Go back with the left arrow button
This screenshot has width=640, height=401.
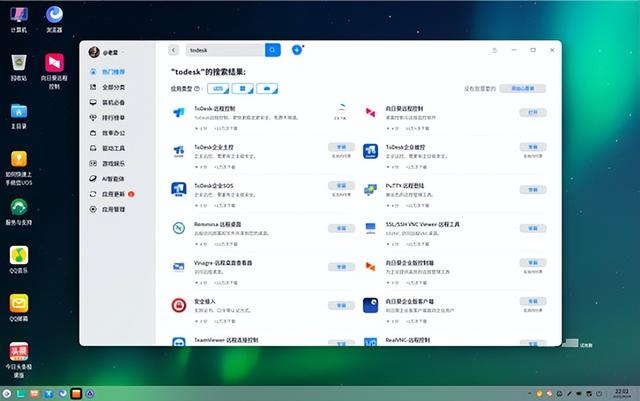(x=173, y=50)
